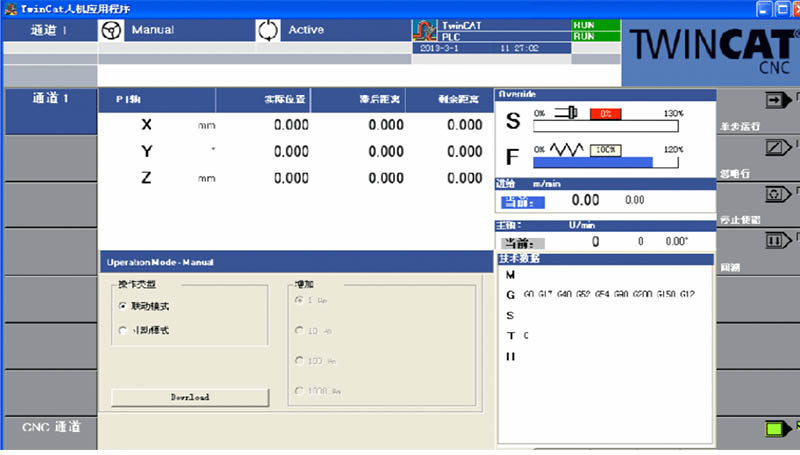This screenshot has height=455, width=800.
Task: Open the 通道 1 sidebar tab
Action: pos(51,111)
